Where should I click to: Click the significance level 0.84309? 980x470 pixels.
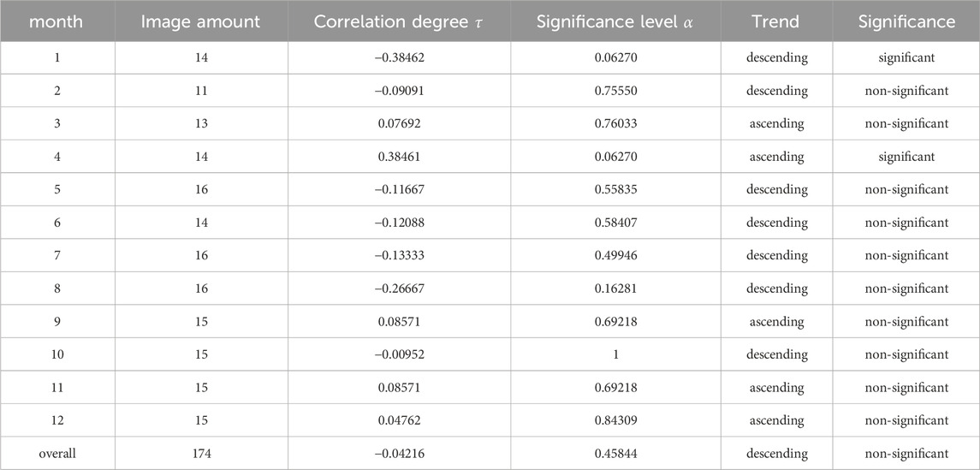coord(615,421)
